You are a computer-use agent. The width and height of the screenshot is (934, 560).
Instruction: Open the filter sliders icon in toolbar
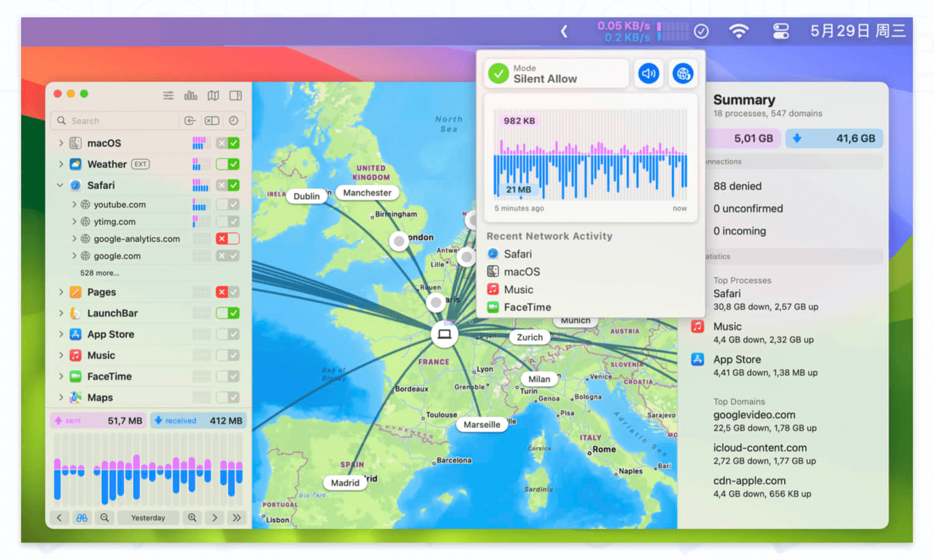(x=168, y=95)
